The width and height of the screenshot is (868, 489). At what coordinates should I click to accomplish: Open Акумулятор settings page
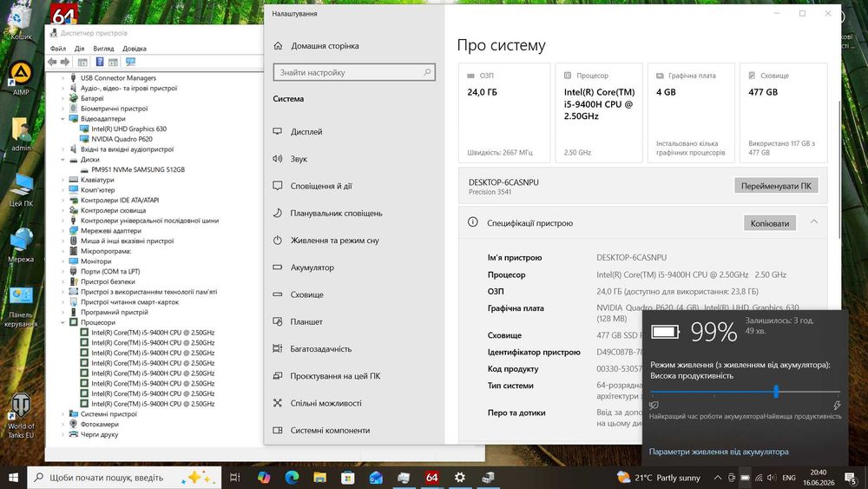(312, 268)
